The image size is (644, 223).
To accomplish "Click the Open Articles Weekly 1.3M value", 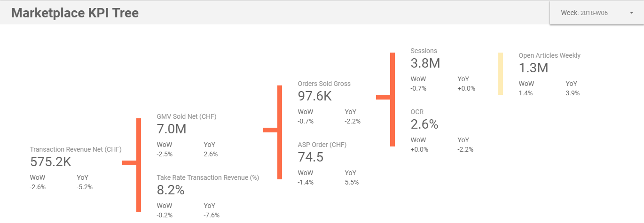I will 534,68.
